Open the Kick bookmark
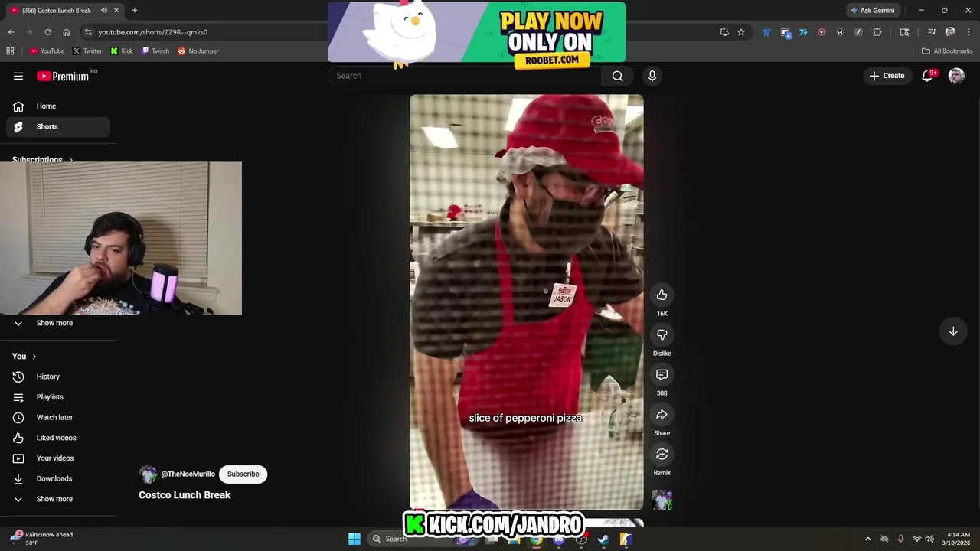980x551 pixels. coord(122,51)
